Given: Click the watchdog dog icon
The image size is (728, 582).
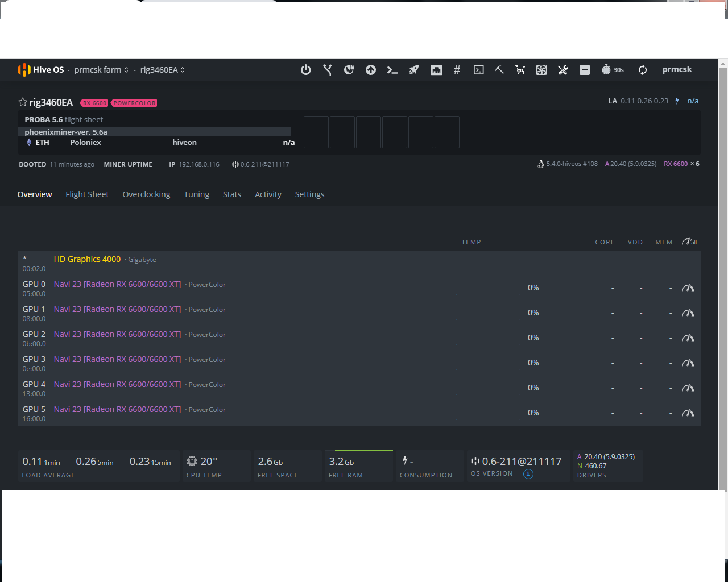Looking at the screenshot, I should pyautogui.click(x=520, y=70).
